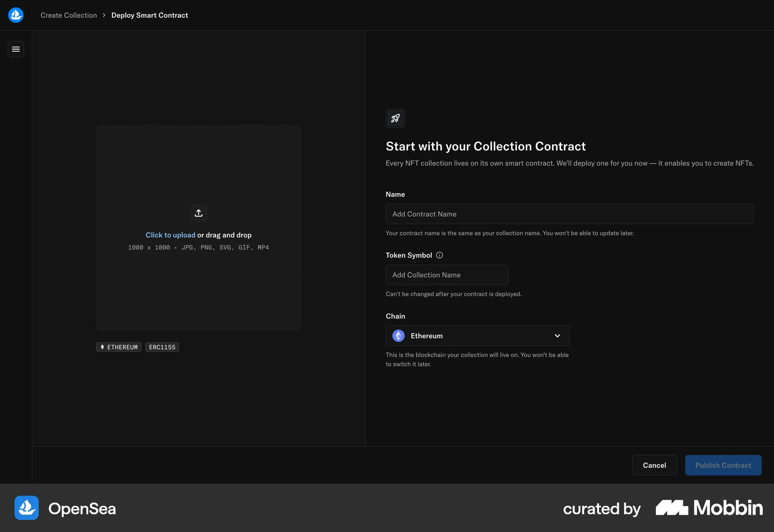Open the hamburger navigation menu
Image resolution: width=774 pixels, height=532 pixels.
pos(16,49)
